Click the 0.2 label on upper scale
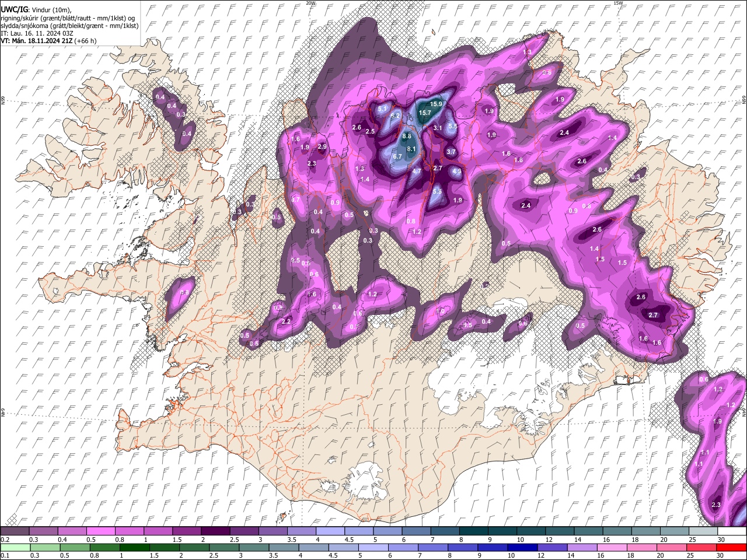This screenshot has height=560, width=747. 5,540
